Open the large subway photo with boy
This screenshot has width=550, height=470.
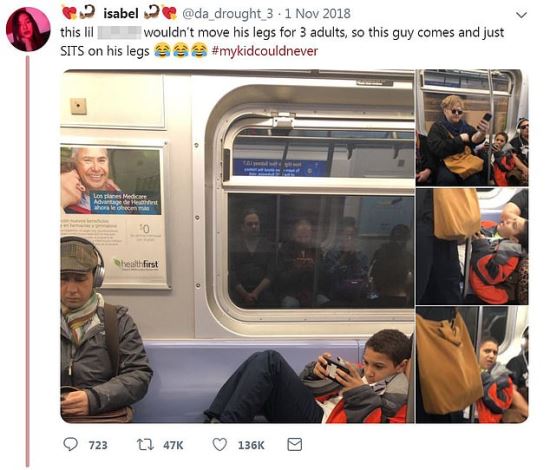click(237, 246)
